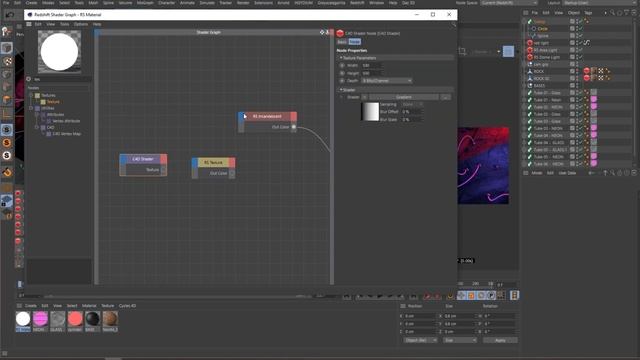The height and width of the screenshot is (360, 640).
Task: Click the Attribute Manager hamburger icon beside Mode
Action: (526, 173)
